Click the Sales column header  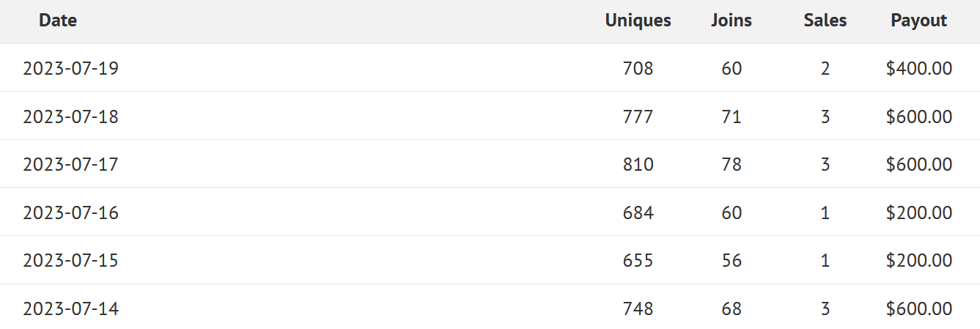pos(825,21)
